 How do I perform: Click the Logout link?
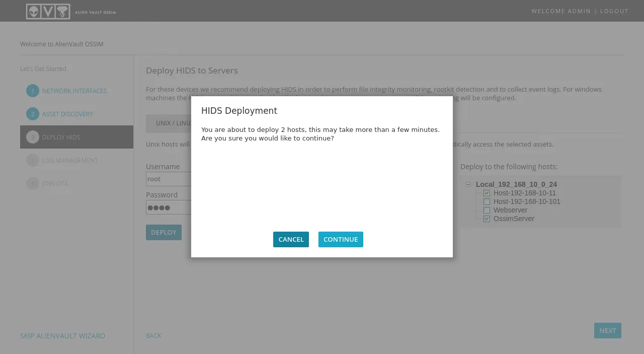click(614, 11)
